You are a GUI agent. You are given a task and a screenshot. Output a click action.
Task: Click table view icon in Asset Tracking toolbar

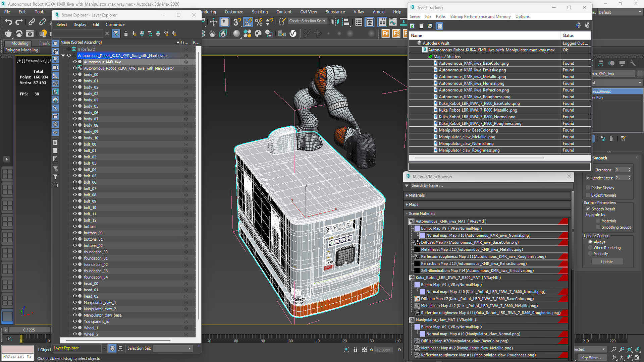point(439,26)
